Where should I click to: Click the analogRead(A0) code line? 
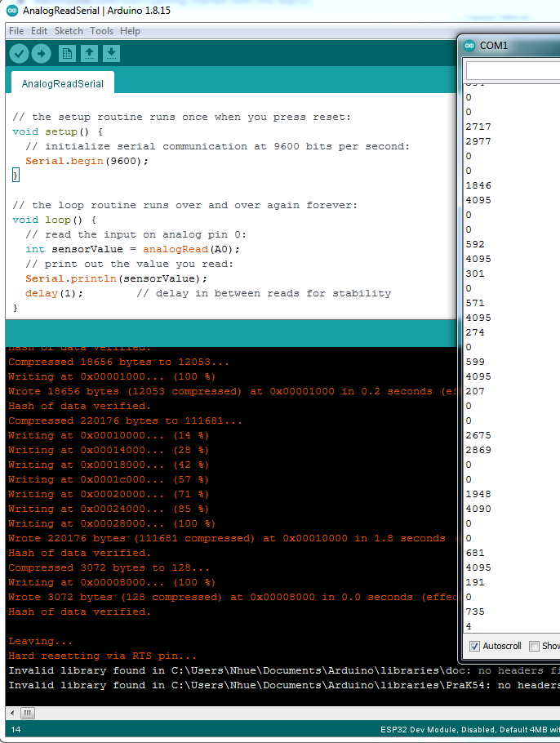[x=133, y=249]
